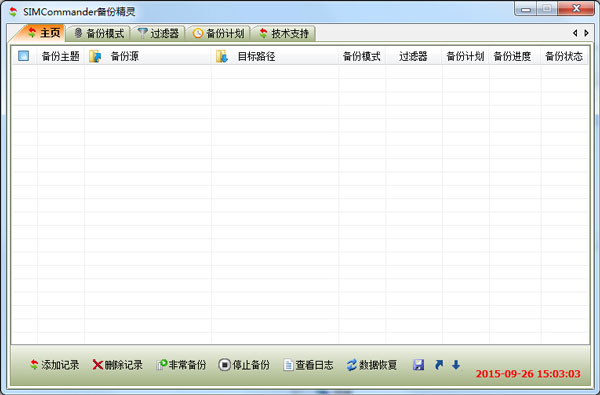Click the SIMCommander title bar app icon
Image resolution: width=600 pixels, height=395 pixels.
[x=13, y=11]
